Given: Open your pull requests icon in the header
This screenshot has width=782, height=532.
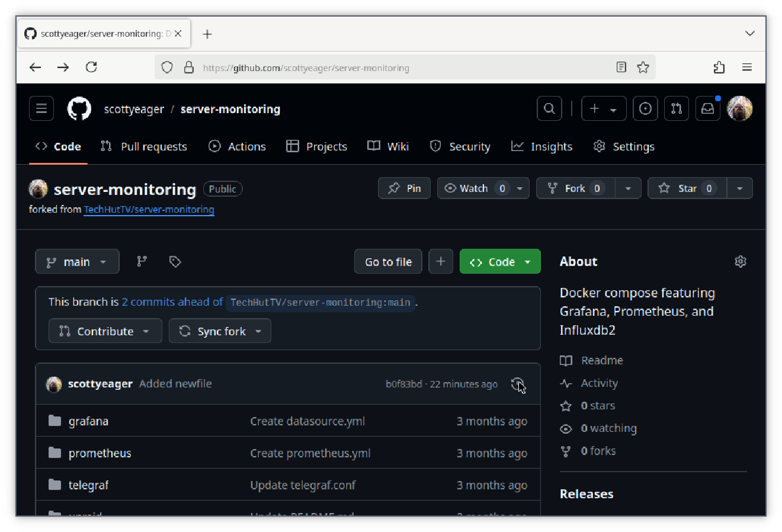Looking at the screenshot, I should click(677, 108).
